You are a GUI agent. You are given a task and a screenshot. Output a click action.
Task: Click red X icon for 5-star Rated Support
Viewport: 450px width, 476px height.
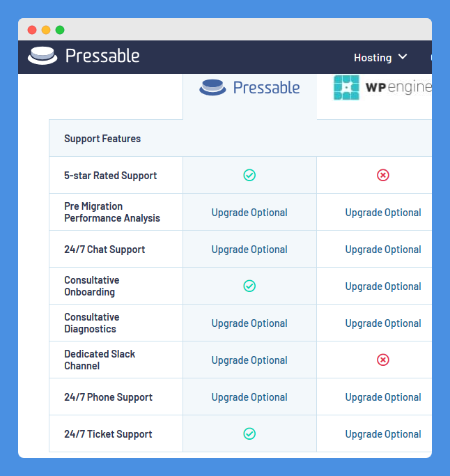point(383,175)
